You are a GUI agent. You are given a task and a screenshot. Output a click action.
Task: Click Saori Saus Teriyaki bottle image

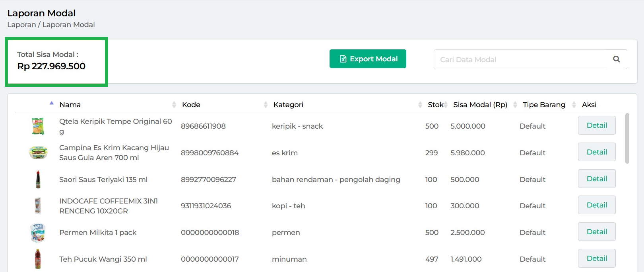point(38,179)
